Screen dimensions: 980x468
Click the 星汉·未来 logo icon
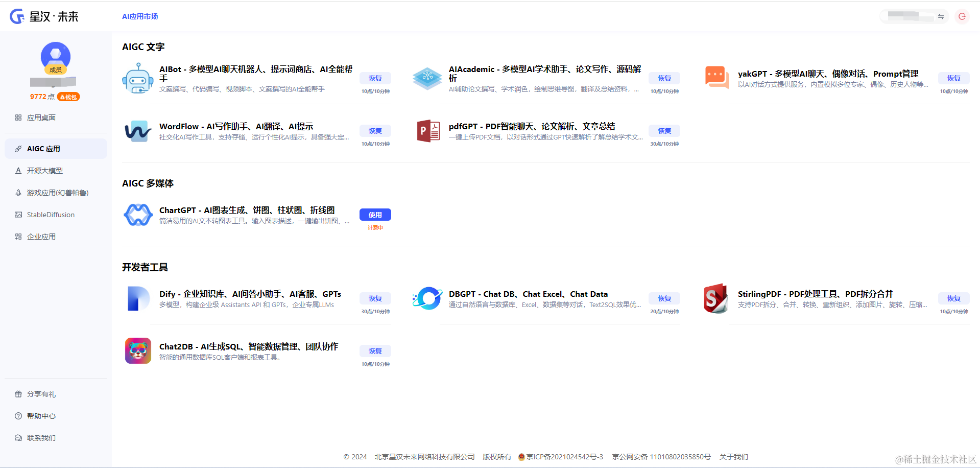(17, 16)
